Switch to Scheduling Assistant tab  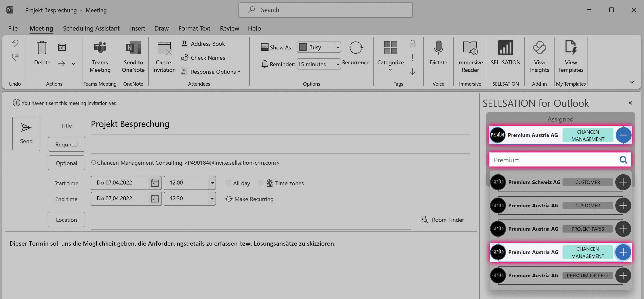coord(91,28)
